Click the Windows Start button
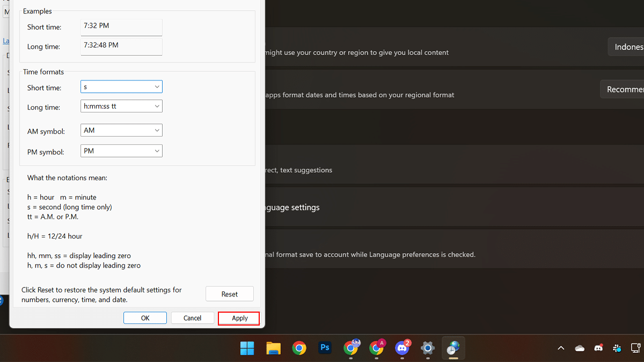The width and height of the screenshot is (644, 362). pos(247,348)
